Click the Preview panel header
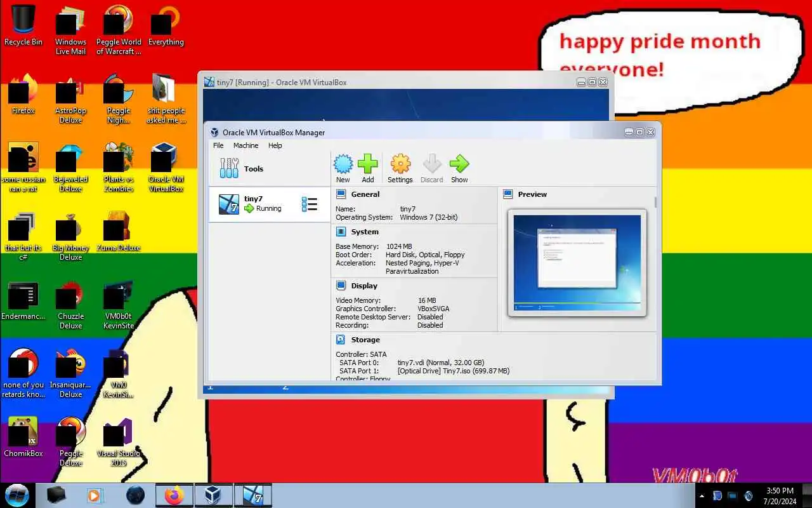 pos(532,194)
